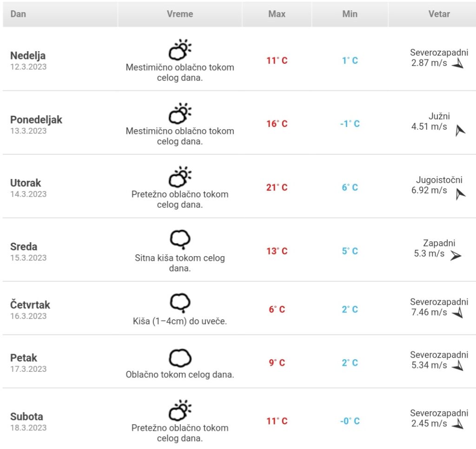Click the partly cloudy icon for Nedelja

(x=179, y=50)
